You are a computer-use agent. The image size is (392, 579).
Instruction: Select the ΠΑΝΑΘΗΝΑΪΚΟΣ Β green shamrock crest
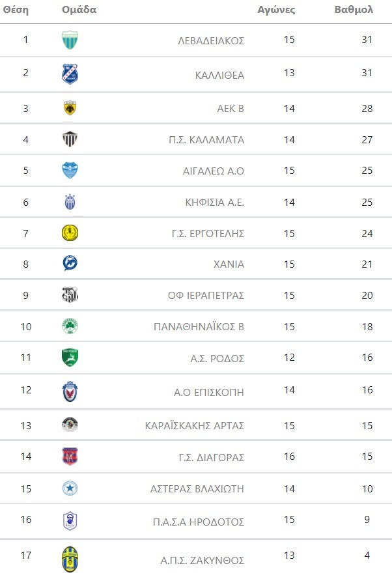[70, 326]
